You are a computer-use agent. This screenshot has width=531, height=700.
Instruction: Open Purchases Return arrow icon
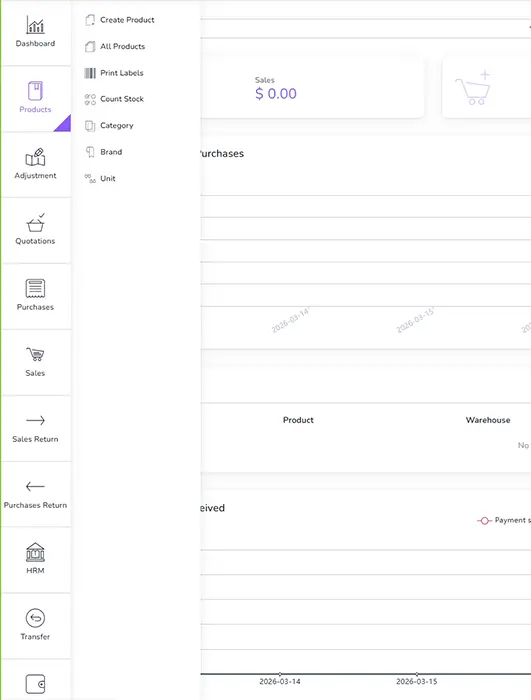tap(35, 486)
